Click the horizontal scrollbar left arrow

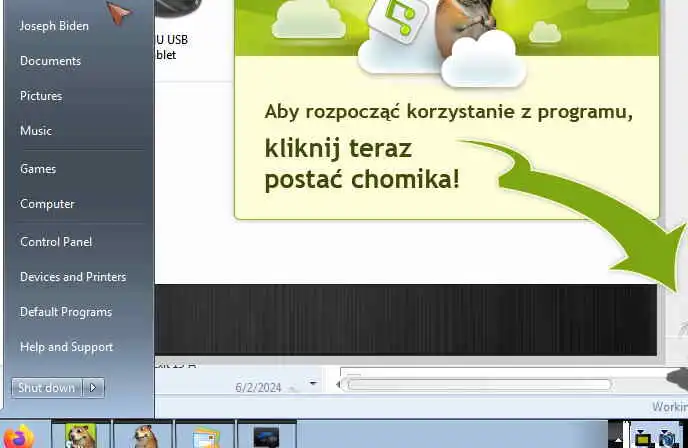[x=338, y=385]
